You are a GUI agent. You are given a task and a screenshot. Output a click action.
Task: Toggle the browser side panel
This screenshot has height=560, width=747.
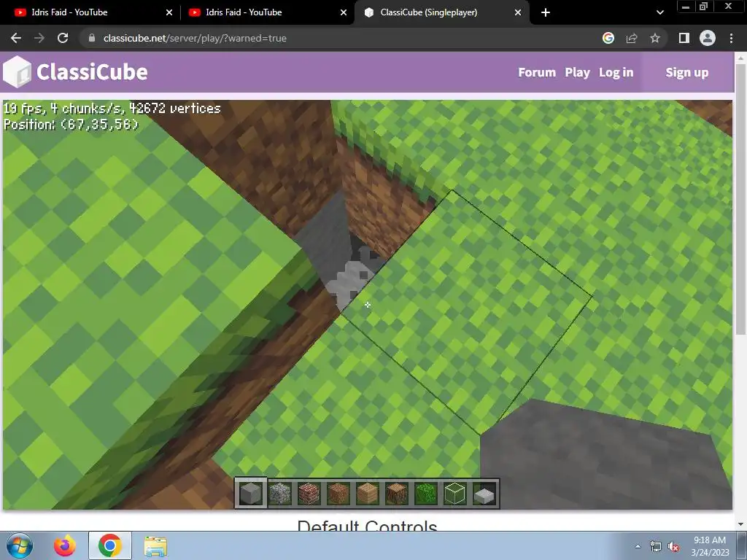[x=684, y=38]
